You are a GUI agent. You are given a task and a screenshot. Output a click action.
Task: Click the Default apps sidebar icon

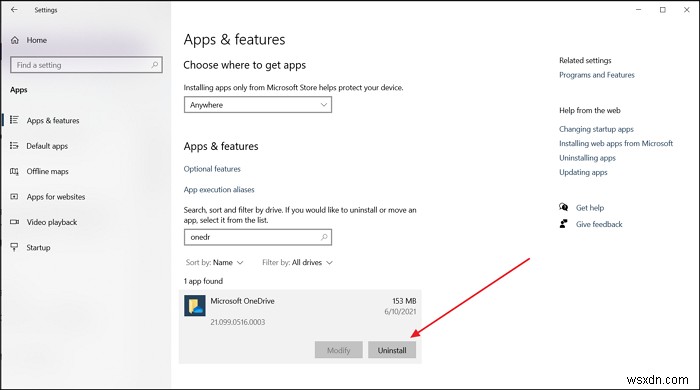click(14, 145)
